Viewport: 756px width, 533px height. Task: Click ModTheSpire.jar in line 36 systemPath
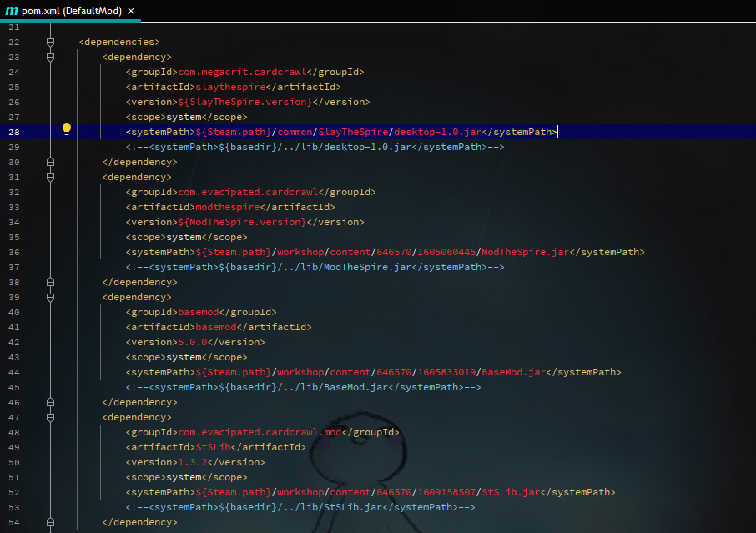pos(526,252)
